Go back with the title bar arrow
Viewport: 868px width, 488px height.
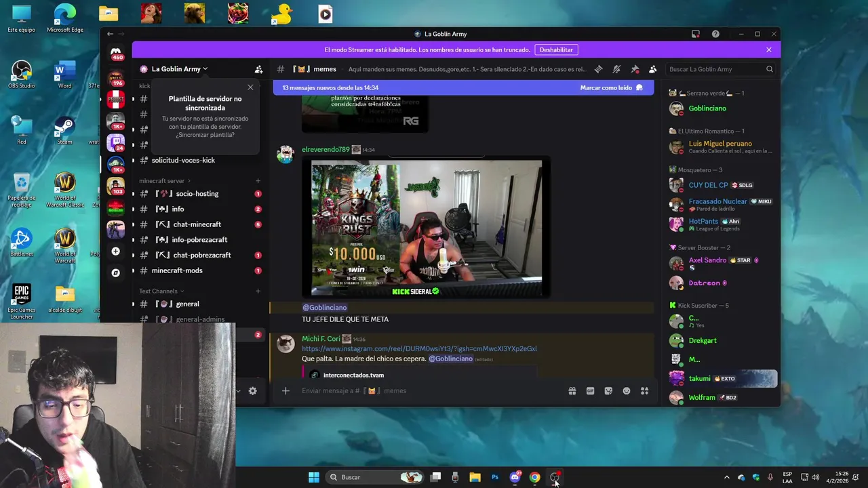110,34
